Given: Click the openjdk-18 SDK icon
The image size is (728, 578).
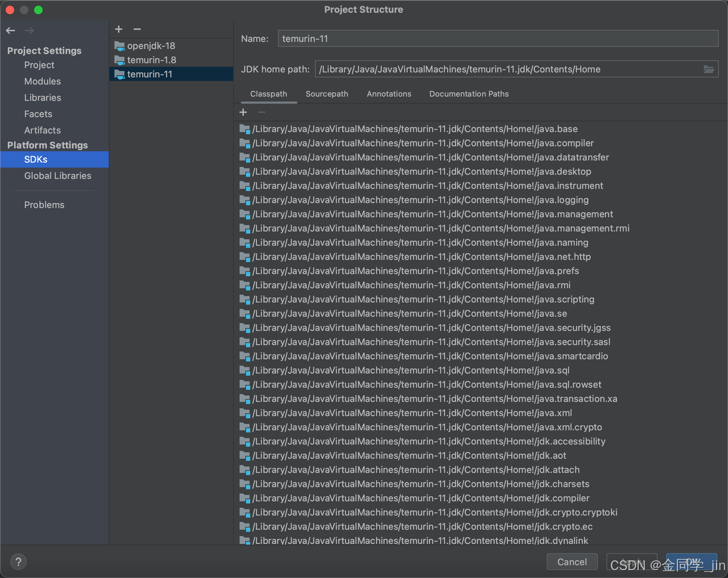Looking at the screenshot, I should [x=119, y=46].
